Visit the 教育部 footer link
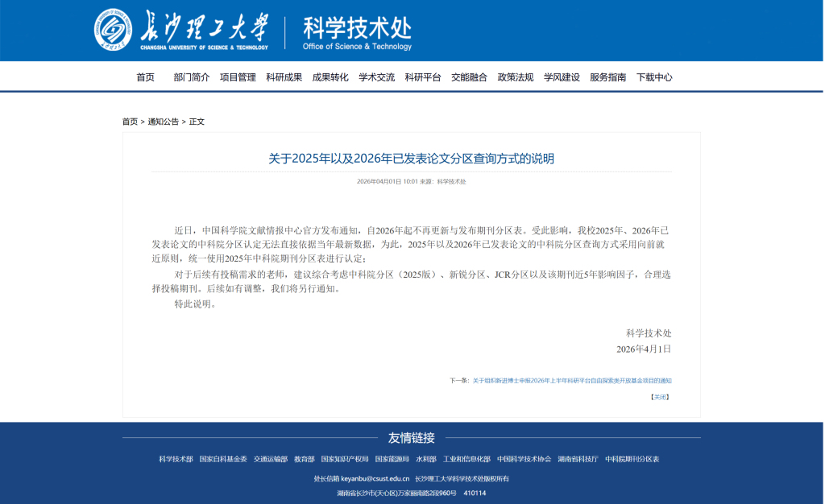Viewport: 825px width, 504px height. pyautogui.click(x=304, y=459)
